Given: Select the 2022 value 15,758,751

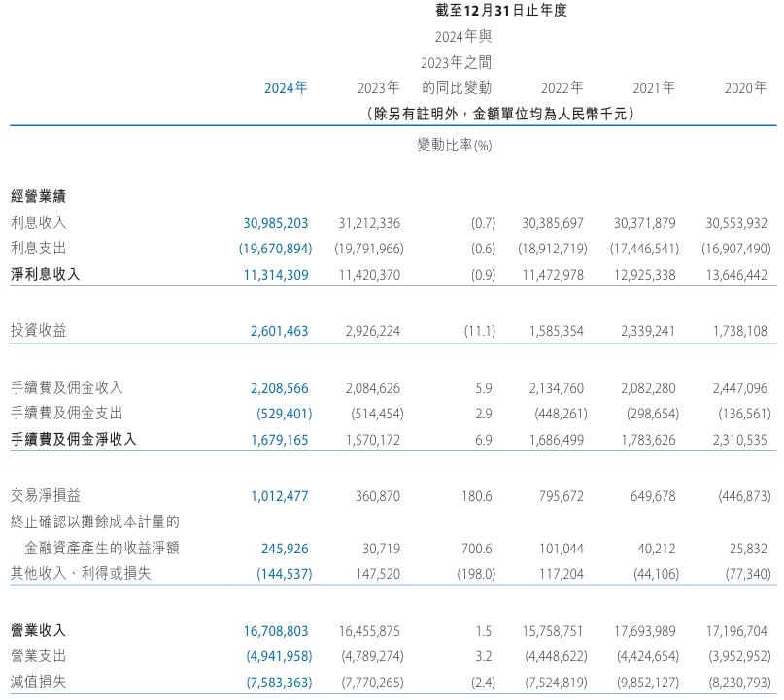Looking at the screenshot, I should coord(552,630).
